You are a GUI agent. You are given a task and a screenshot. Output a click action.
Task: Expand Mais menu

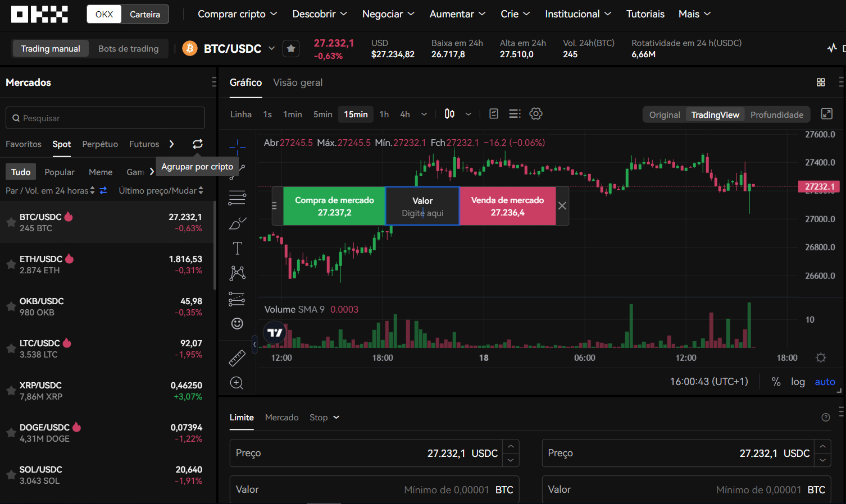click(694, 14)
